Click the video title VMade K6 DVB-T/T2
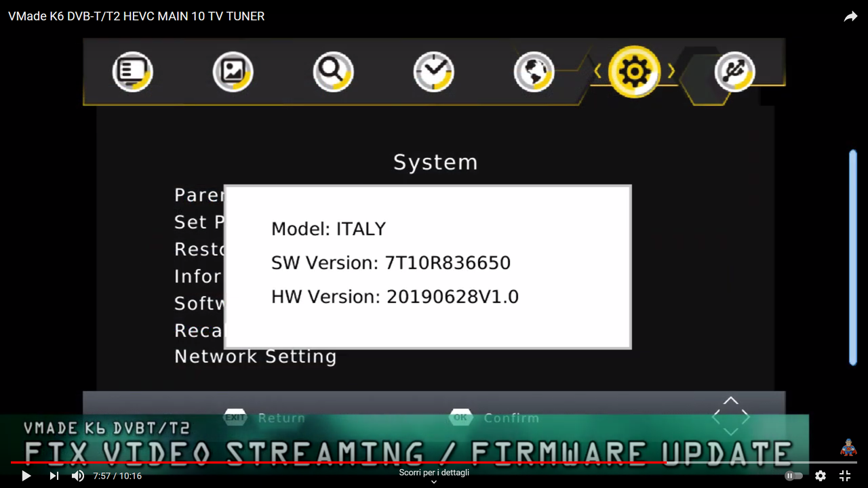The height and width of the screenshot is (488, 868). pyautogui.click(x=136, y=16)
